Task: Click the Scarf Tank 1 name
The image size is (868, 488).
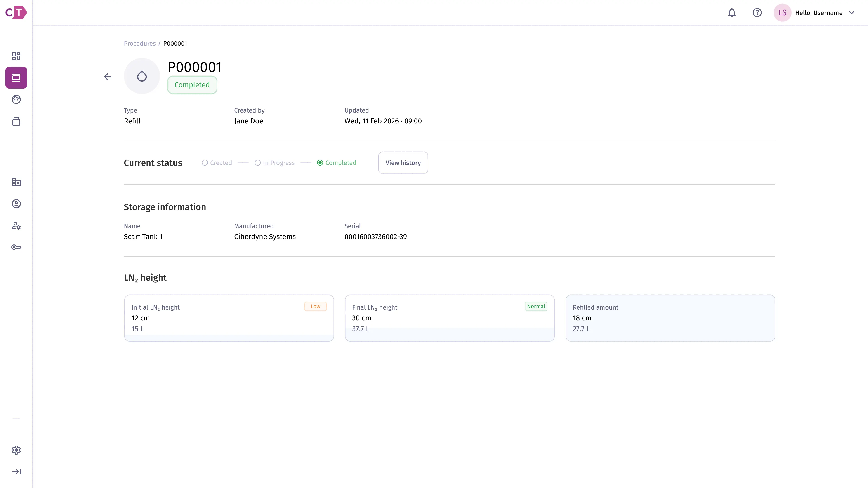Action: (x=143, y=237)
